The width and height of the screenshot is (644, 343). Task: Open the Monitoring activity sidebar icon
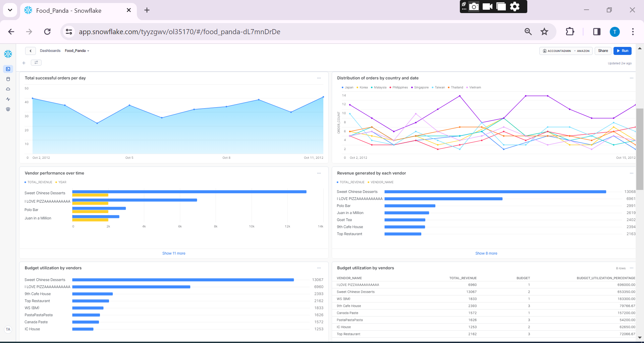click(x=8, y=99)
